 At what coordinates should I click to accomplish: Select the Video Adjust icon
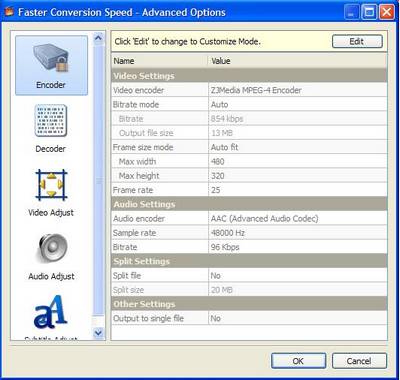point(51,185)
